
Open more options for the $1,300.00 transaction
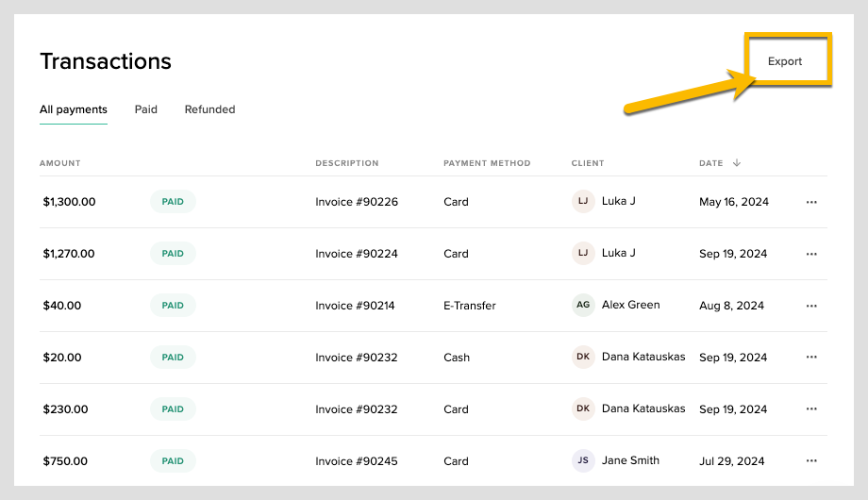(x=811, y=202)
